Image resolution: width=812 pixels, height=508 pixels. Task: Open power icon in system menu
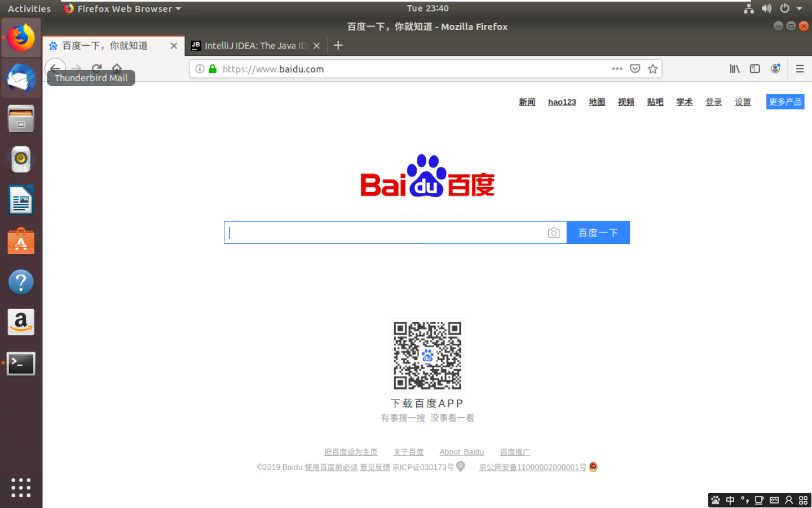[x=784, y=8]
